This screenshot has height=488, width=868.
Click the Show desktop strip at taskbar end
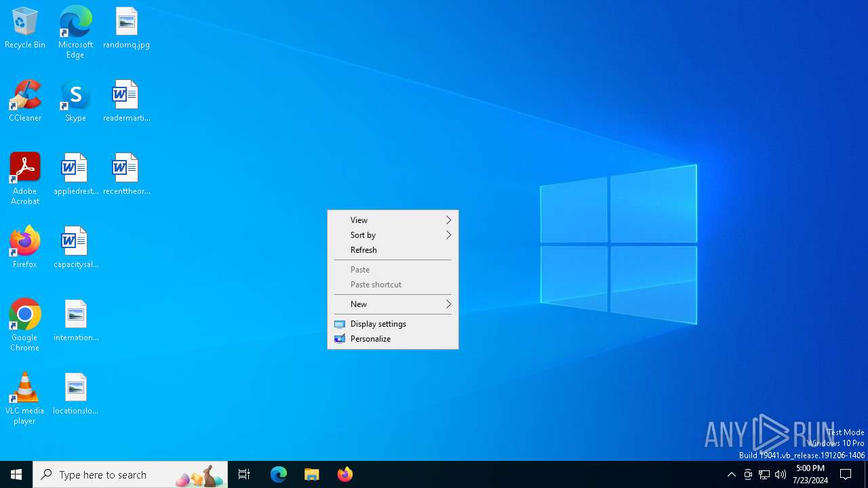(866, 474)
